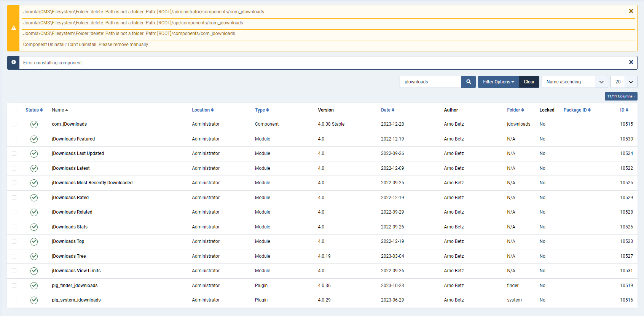Click the com_jDownloads extension name
The height and width of the screenshot is (316, 644).
[x=69, y=124]
